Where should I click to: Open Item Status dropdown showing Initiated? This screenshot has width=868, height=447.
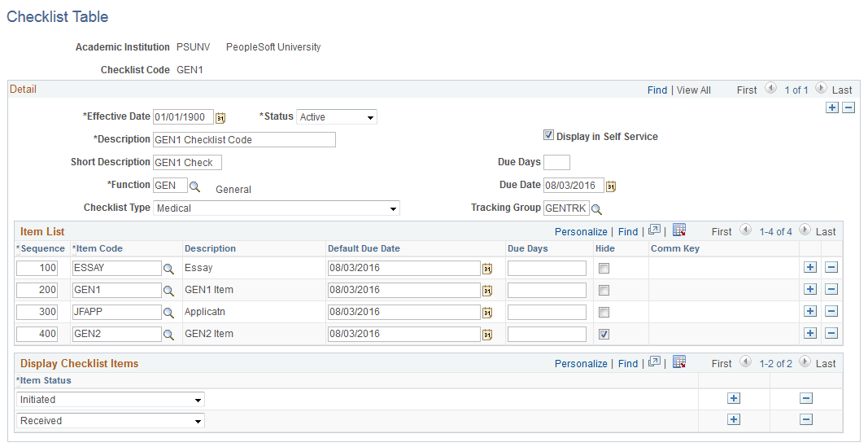[x=110, y=399]
